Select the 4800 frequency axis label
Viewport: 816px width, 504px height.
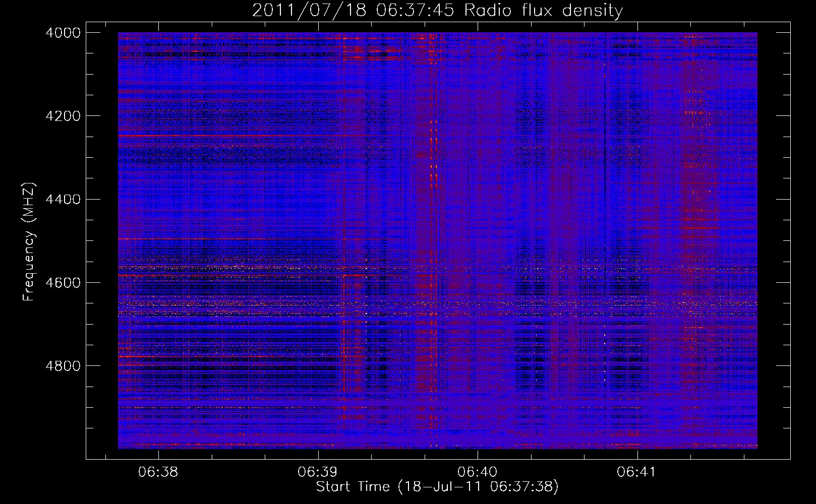(x=63, y=366)
